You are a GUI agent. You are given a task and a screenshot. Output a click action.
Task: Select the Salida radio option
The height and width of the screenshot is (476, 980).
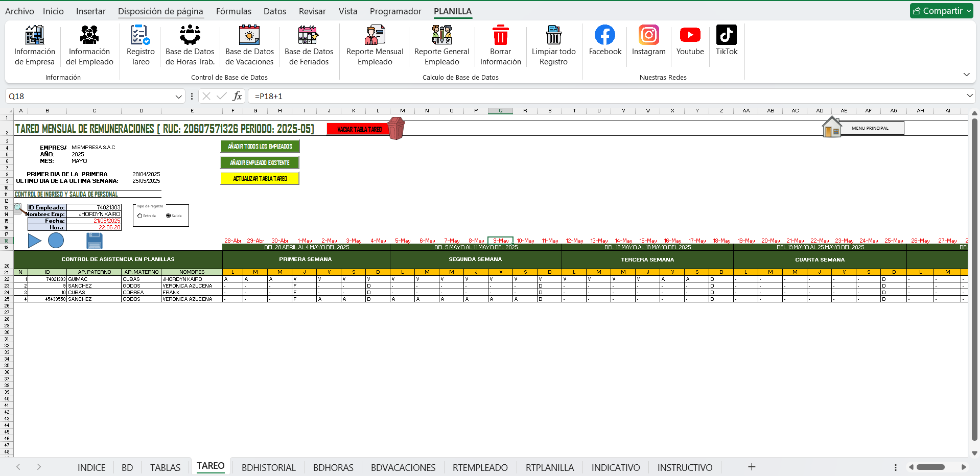[169, 216]
